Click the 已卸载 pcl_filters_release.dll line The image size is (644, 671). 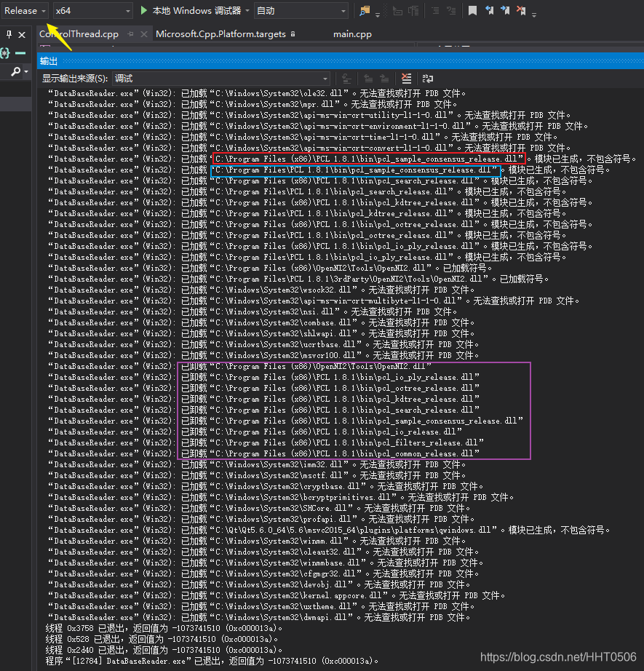pyautogui.click(x=266, y=442)
